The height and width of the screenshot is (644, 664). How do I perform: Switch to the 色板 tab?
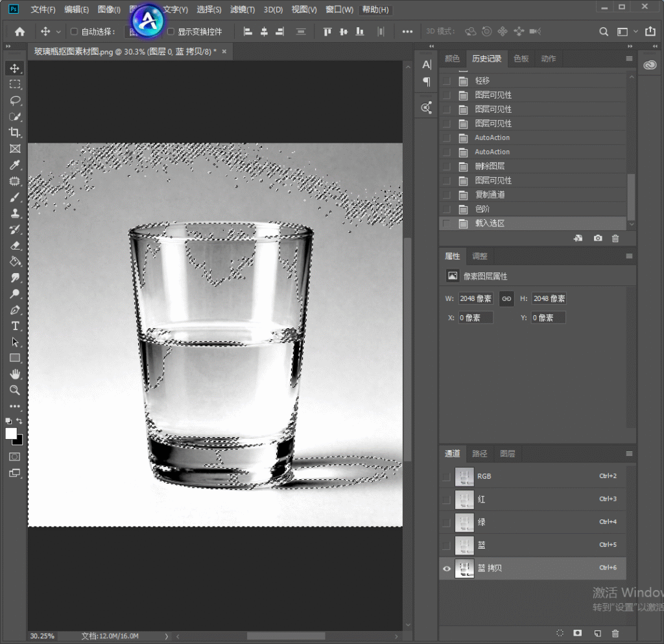[x=521, y=58]
